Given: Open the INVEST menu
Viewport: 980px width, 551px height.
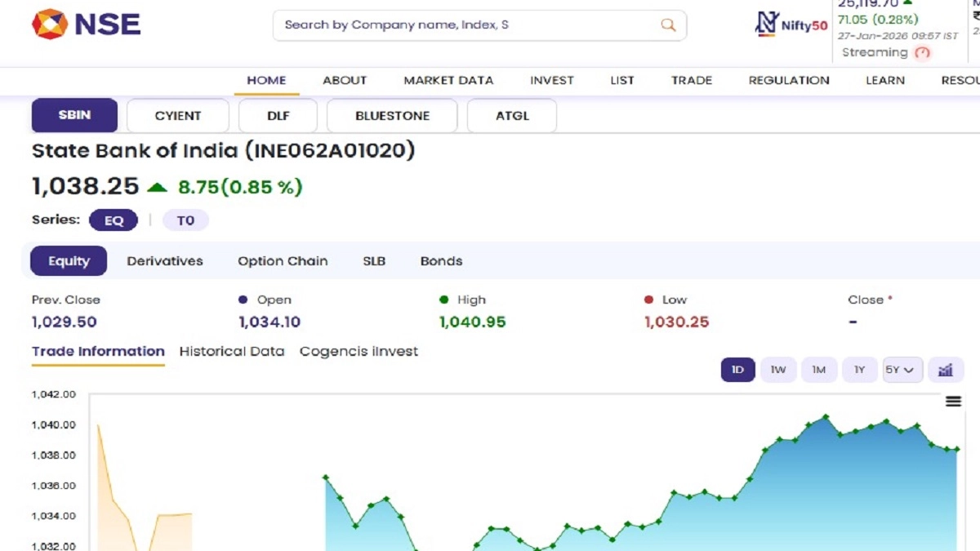Looking at the screenshot, I should pyautogui.click(x=552, y=80).
